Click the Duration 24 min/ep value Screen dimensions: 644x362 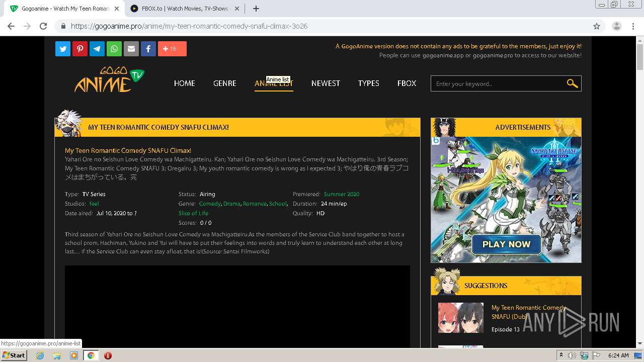334,204
